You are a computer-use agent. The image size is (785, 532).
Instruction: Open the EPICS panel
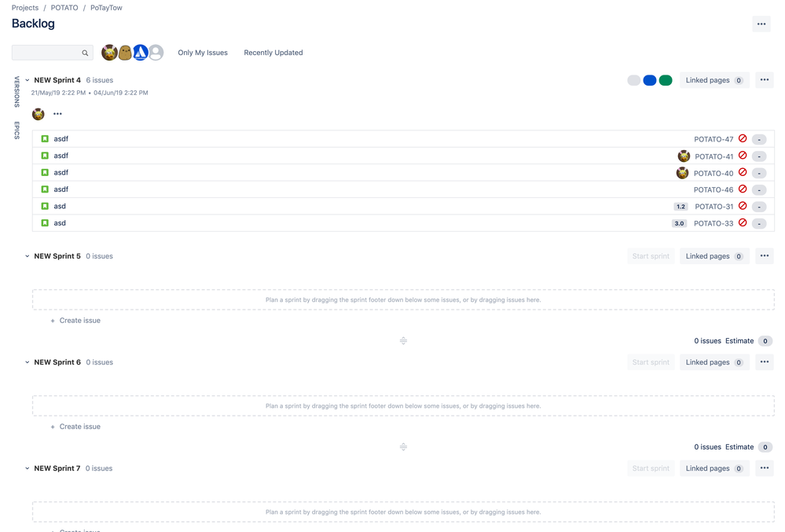(x=16, y=132)
